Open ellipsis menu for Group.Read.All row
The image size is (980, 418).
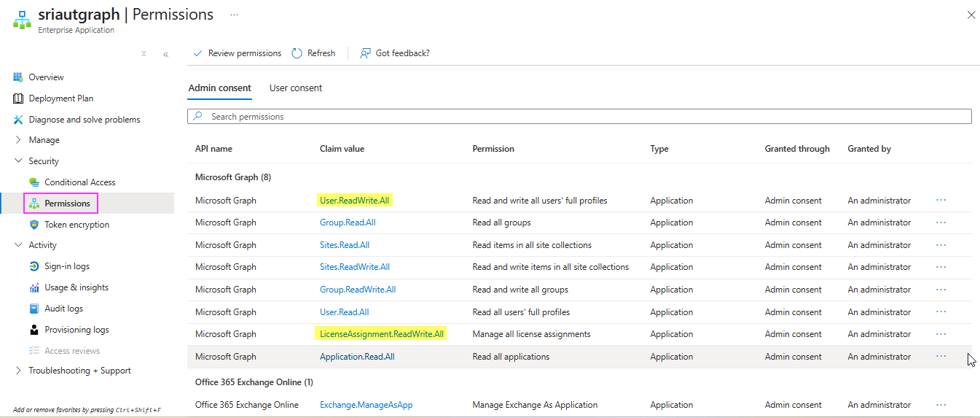point(941,222)
